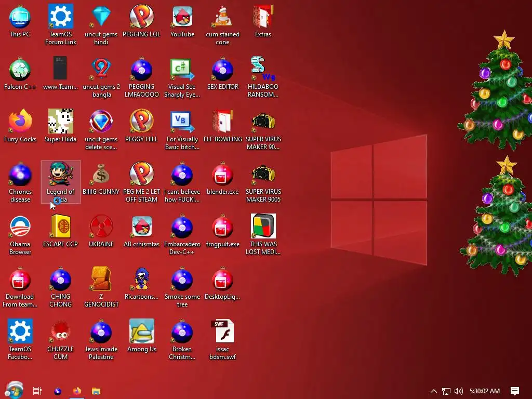
Task: Launch ELF BOWLING from the desktop
Action: tap(222, 126)
